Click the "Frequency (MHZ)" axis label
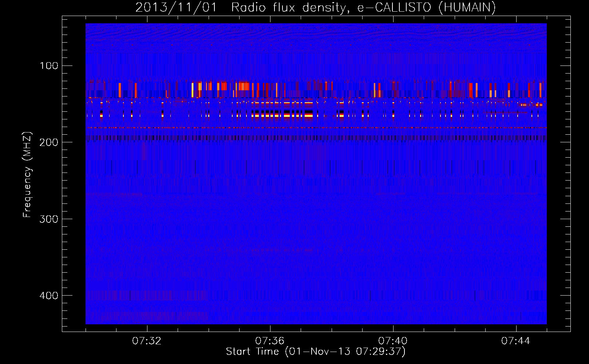Viewport: 589px width, 364px height. (27, 174)
